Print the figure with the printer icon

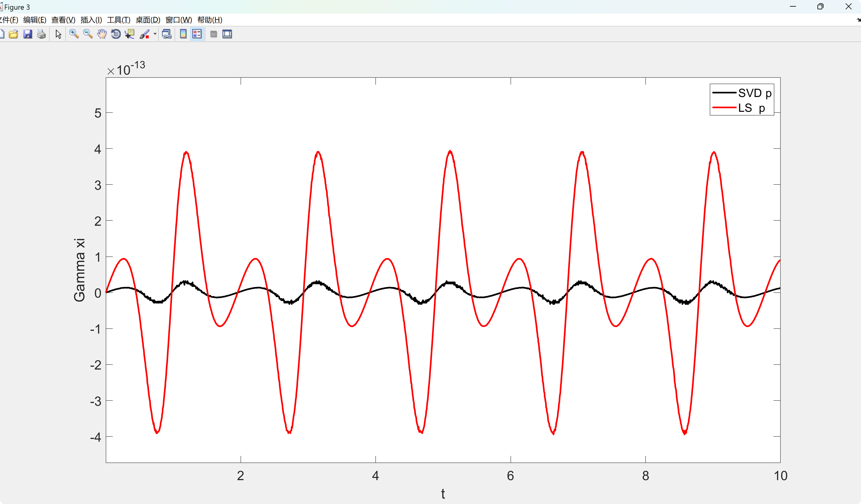41,34
